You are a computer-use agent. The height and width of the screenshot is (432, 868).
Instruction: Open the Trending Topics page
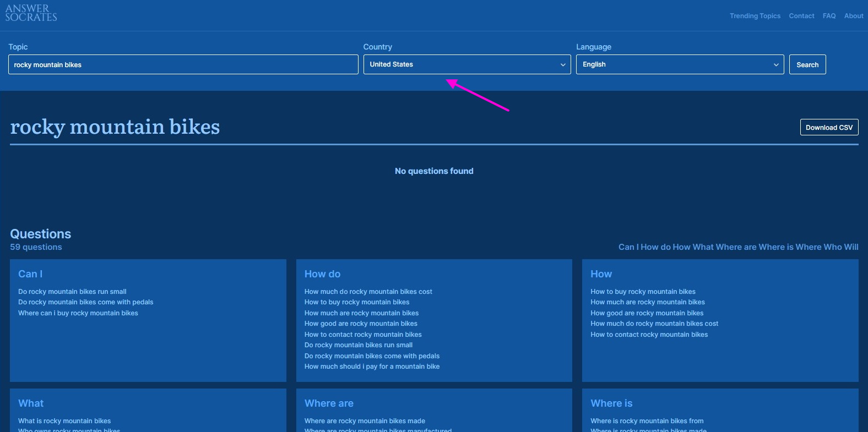(x=755, y=16)
